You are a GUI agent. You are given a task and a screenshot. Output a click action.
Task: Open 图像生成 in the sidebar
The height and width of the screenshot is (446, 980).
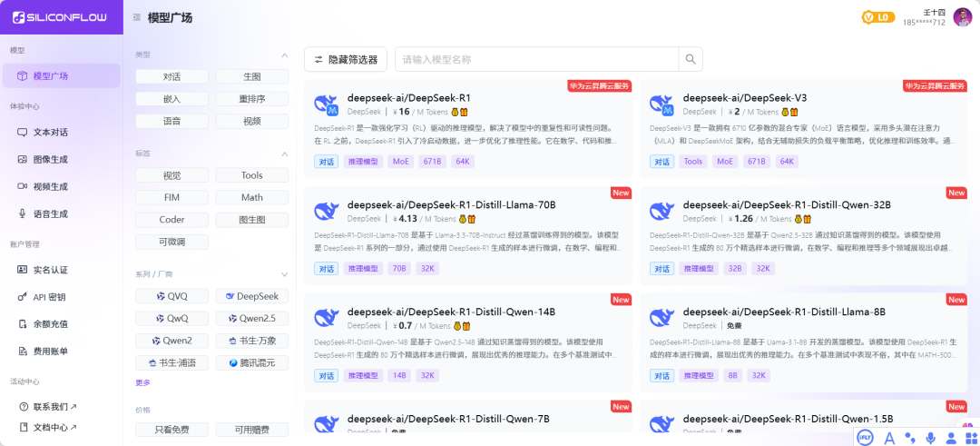point(62,159)
